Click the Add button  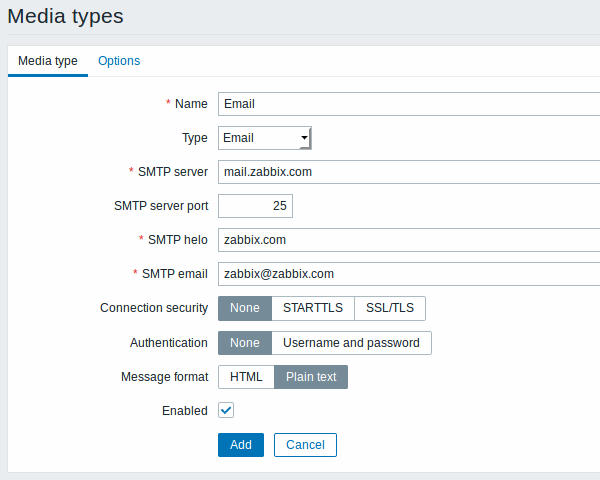pyautogui.click(x=241, y=445)
